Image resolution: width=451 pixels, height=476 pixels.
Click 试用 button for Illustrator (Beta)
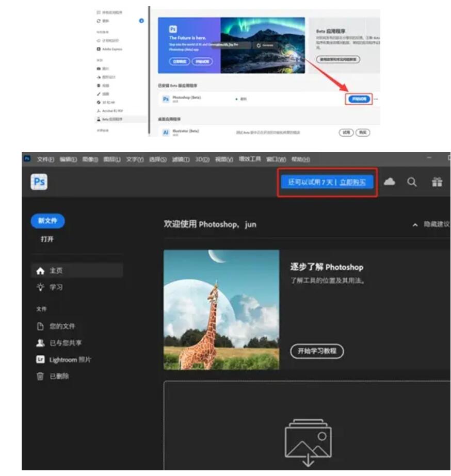346,133
